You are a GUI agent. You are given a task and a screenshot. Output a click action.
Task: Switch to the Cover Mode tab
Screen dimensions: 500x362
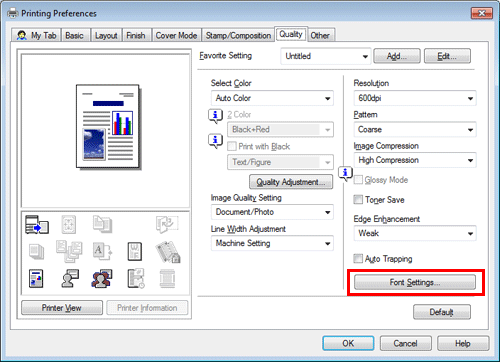pos(176,35)
